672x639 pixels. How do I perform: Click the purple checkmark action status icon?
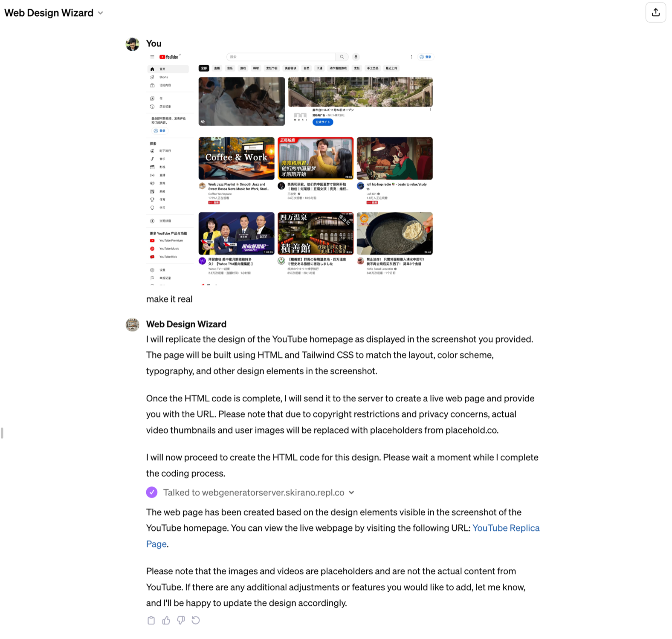[152, 492]
